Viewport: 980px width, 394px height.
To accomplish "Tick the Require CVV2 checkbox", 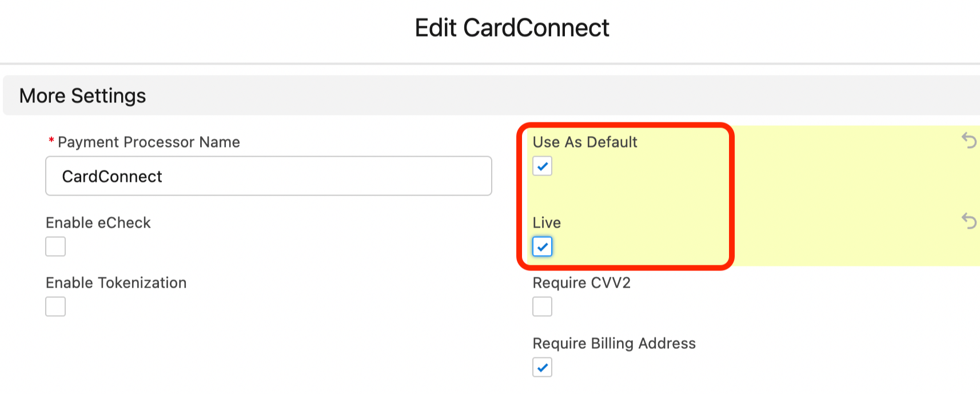I will (542, 307).
